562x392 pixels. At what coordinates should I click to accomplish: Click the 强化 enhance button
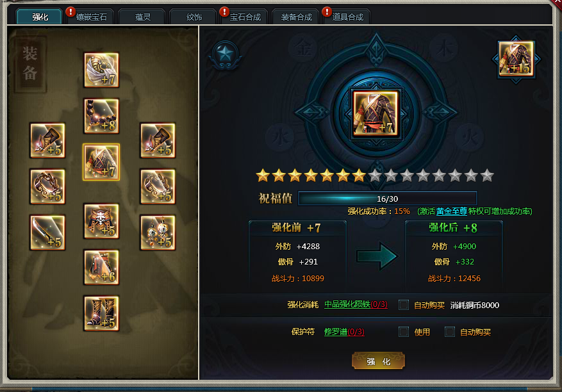pyautogui.click(x=379, y=361)
